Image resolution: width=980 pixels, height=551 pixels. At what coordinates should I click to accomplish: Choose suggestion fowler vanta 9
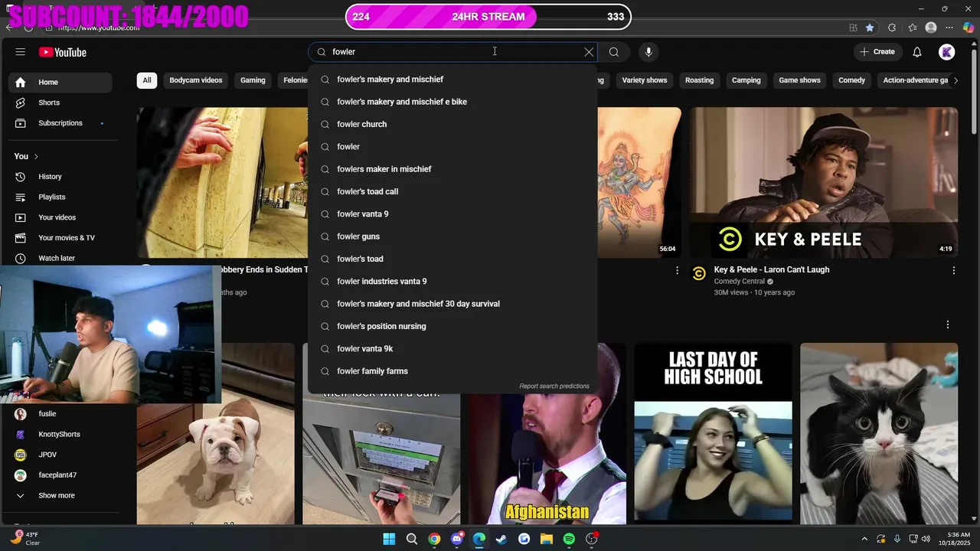pos(452,214)
